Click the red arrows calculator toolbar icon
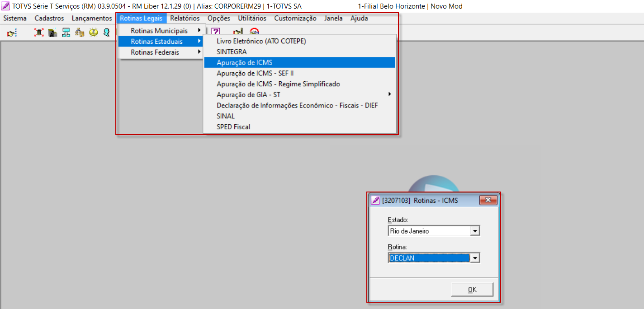Viewport: 644px width, 309px height. coord(39,33)
